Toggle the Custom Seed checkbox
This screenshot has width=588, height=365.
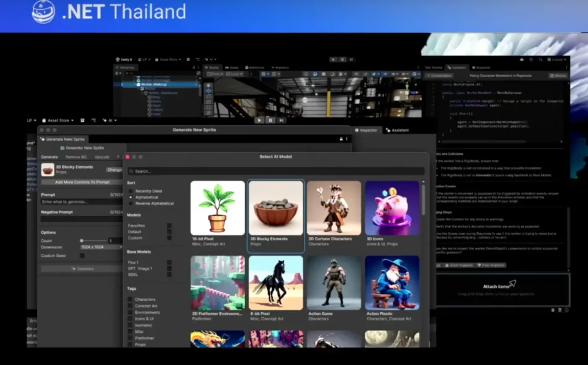[82, 255]
